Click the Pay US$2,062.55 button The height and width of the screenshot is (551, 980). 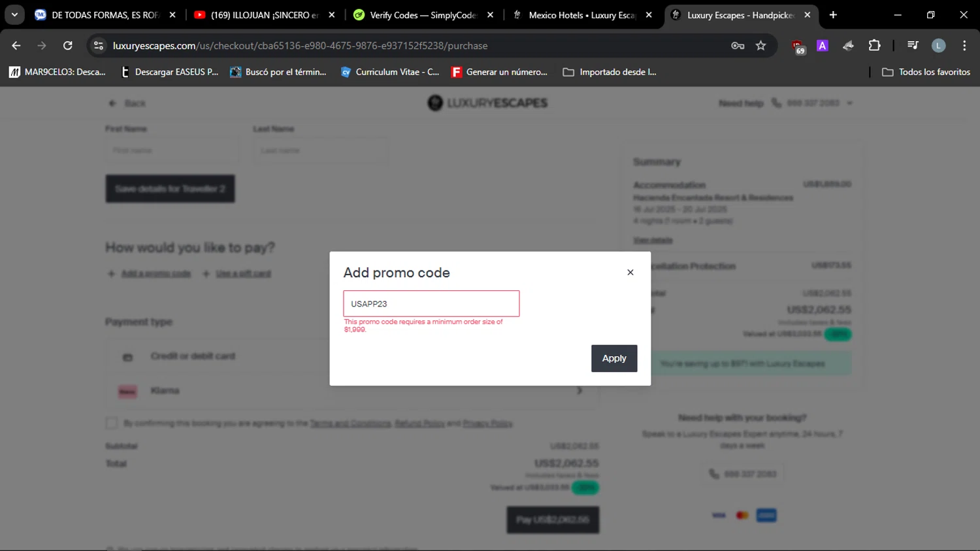click(x=553, y=520)
